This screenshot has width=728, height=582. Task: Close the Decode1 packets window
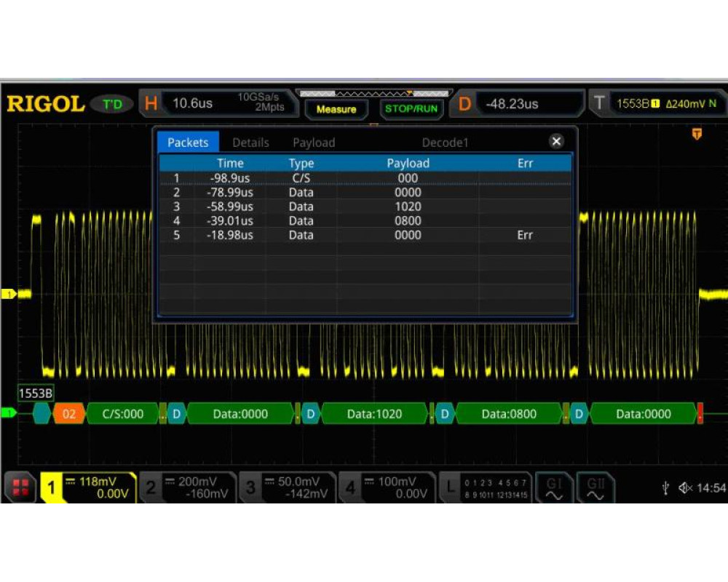click(556, 142)
